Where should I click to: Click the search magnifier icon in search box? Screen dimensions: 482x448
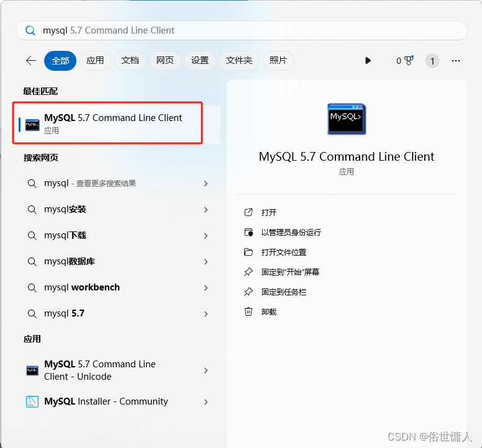click(30, 30)
